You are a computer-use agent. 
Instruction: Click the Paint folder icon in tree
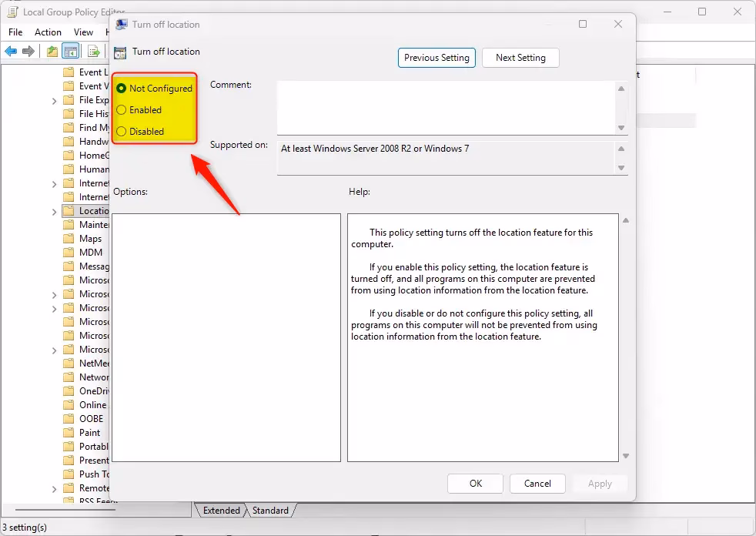click(69, 433)
